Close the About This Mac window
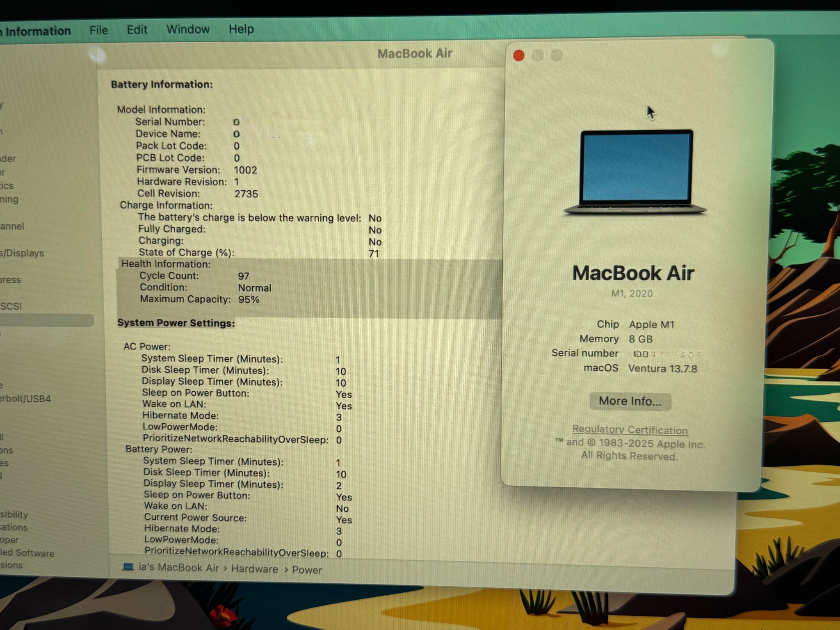This screenshot has height=630, width=840. pyautogui.click(x=519, y=55)
